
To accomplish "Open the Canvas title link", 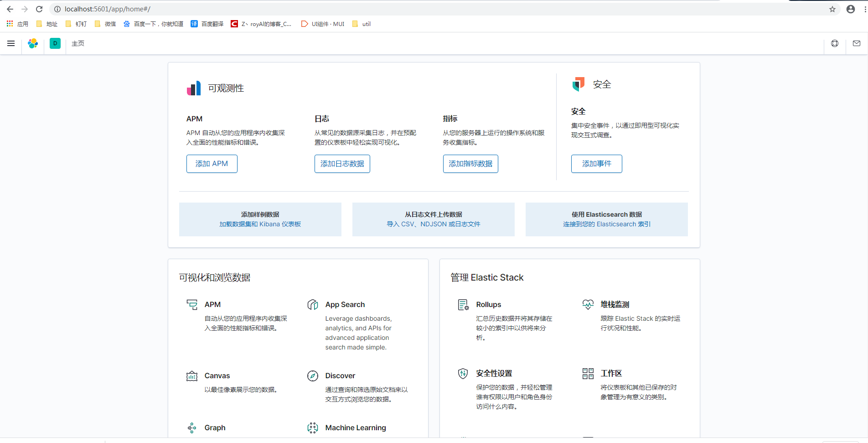I will (x=217, y=375).
